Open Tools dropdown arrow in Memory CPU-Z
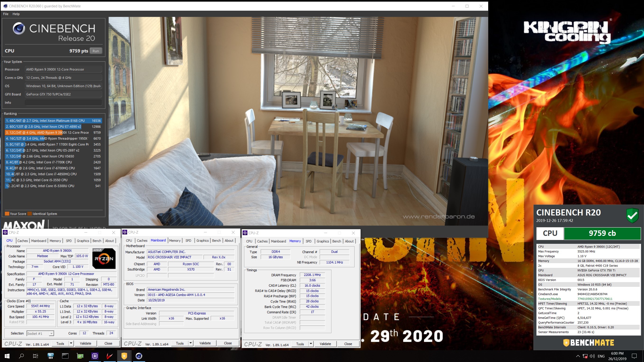The image size is (644, 362). coord(311,344)
